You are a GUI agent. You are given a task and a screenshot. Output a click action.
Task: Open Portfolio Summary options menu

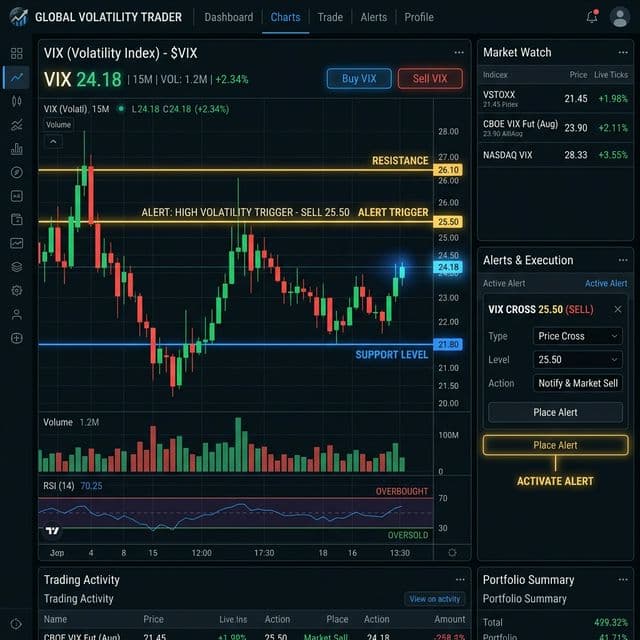pyautogui.click(x=623, y=580)
